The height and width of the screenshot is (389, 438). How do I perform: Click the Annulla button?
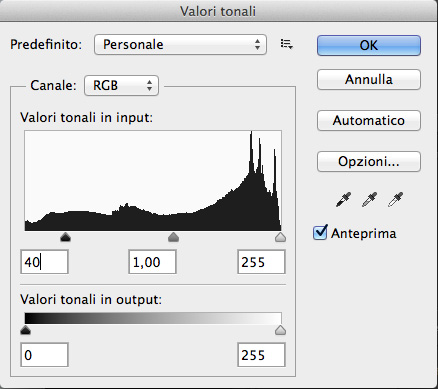(x=369, y=80)
